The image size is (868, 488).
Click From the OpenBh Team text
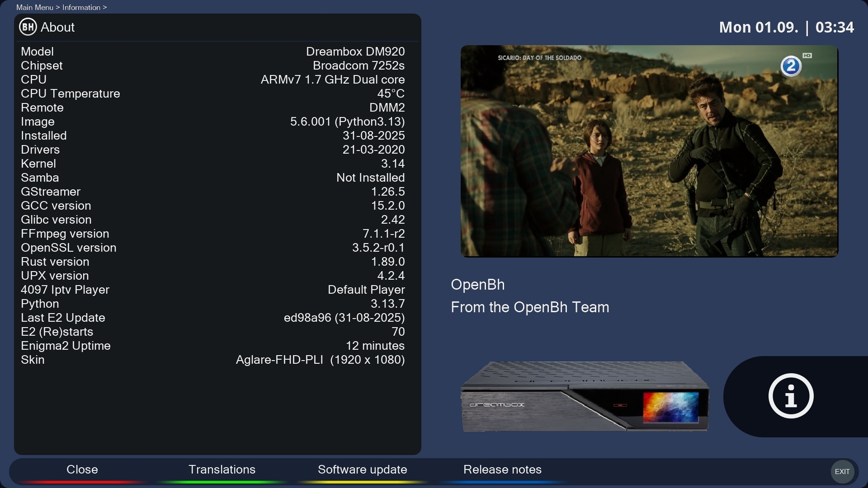(530, 307)
